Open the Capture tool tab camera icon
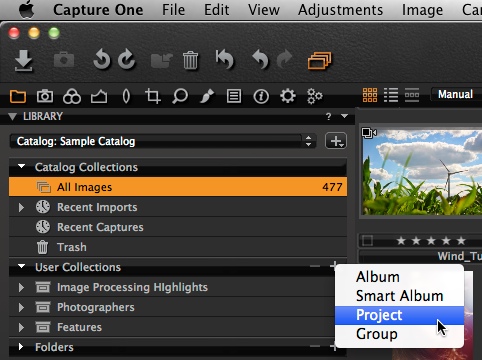Screen dimensions: 482x360 (x=45, y=96)
